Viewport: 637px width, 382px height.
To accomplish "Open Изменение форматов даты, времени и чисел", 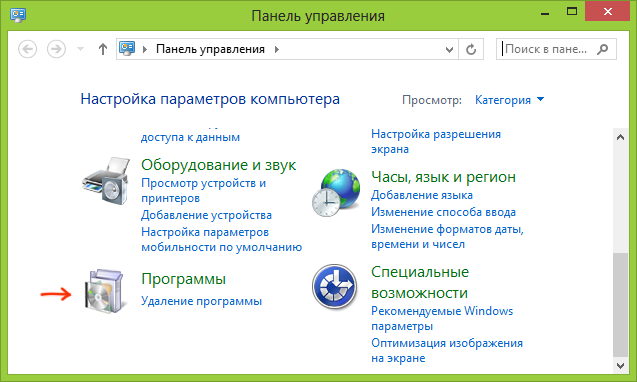I will coord(447,237).
